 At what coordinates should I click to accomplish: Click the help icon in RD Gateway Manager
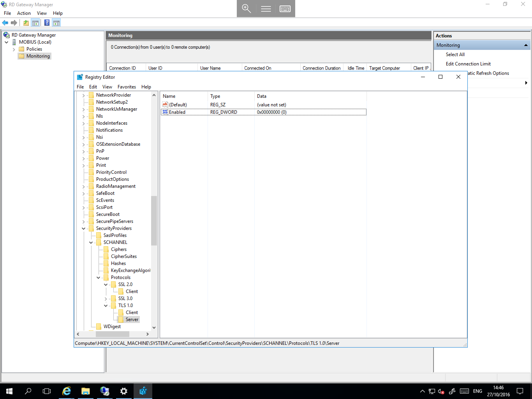[45, 23]
